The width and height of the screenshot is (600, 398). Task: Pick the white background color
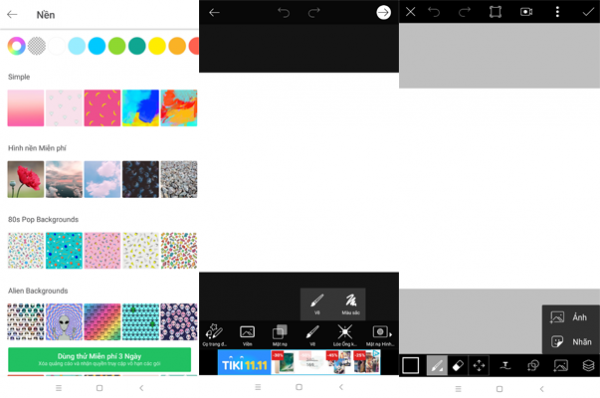(x=57, y=46)
